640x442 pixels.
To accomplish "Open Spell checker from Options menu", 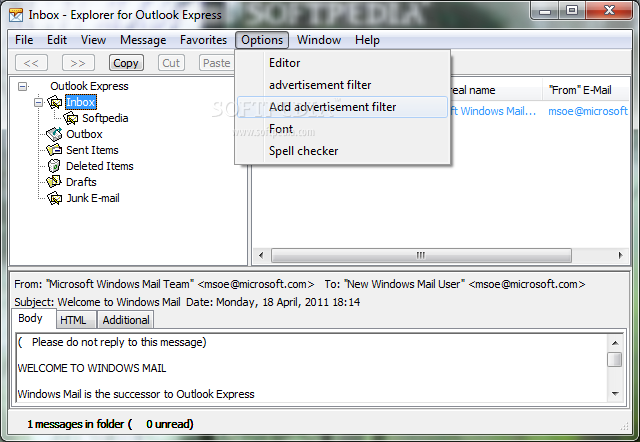I will 342,151.
